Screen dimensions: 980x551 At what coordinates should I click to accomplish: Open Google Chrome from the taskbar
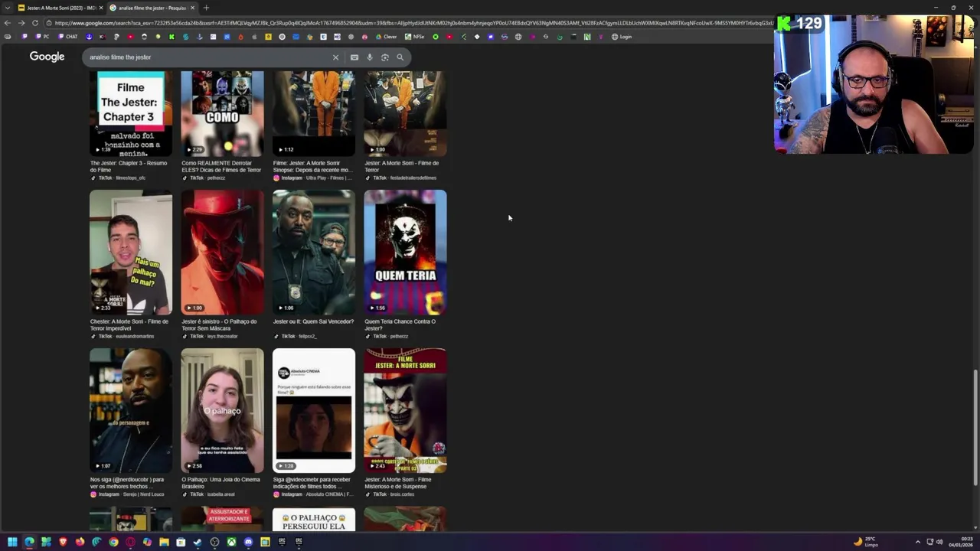(x=113, y=543)
